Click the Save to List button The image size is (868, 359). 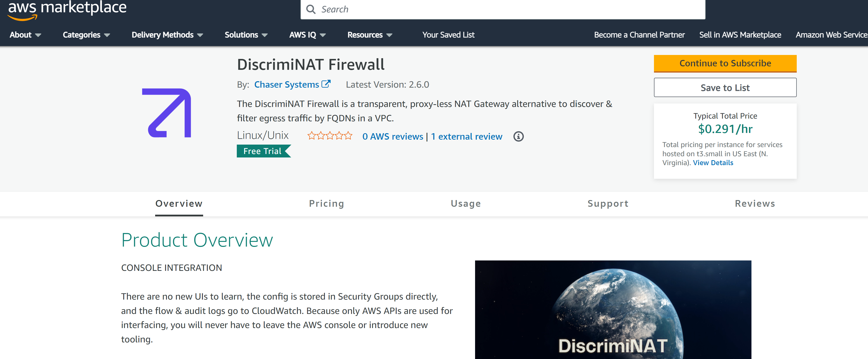tap(725, 88)
